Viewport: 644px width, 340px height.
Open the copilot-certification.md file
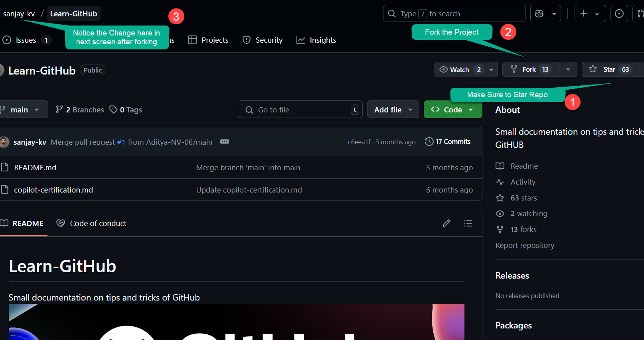pos(53,190)
